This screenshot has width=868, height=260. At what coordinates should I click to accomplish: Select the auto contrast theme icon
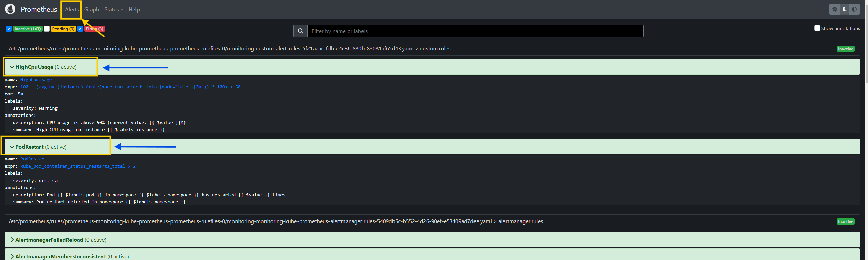tap(854, 9)
